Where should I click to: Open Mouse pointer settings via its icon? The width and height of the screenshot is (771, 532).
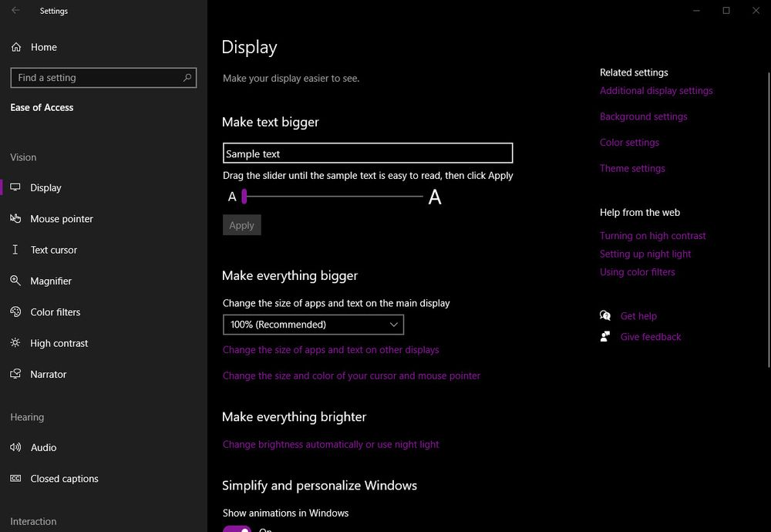15,218
